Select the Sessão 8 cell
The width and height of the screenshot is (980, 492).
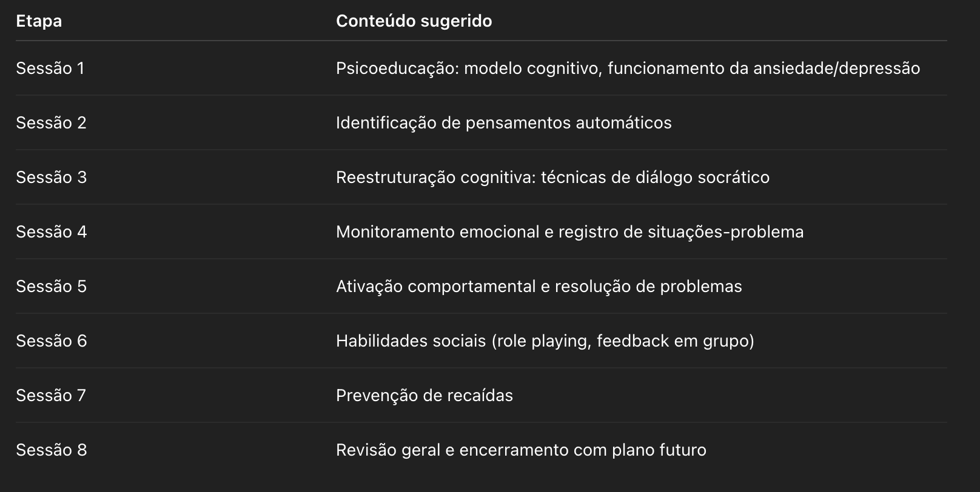coord(52,450)
